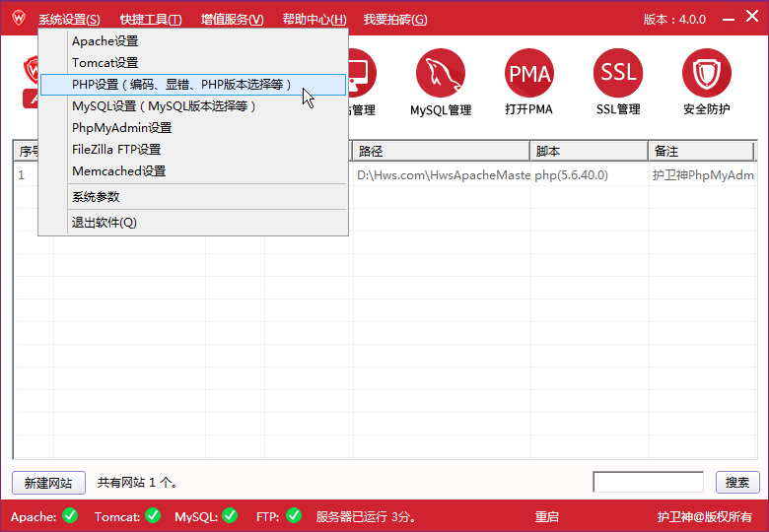Click the Apache green status checkmark
Image resolution: width=769 pixels, height=532 pixels.
click(x=69, y=515)
